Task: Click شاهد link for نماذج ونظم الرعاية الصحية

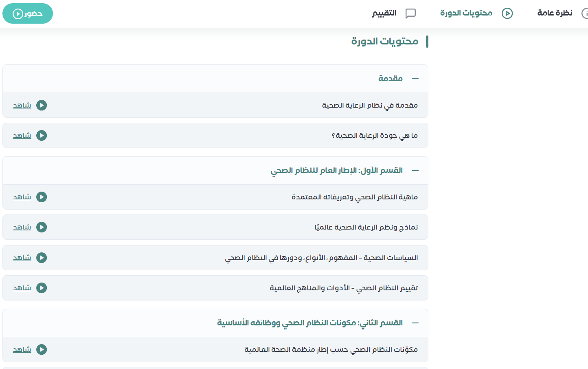Action: pyautogui.click(x=22, y=227)
